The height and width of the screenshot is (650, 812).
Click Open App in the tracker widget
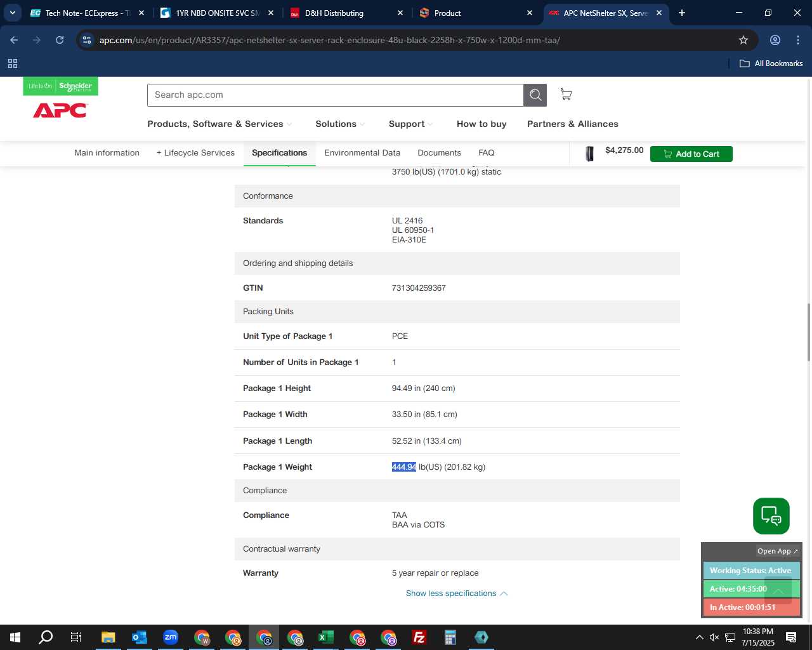[777, 551]
